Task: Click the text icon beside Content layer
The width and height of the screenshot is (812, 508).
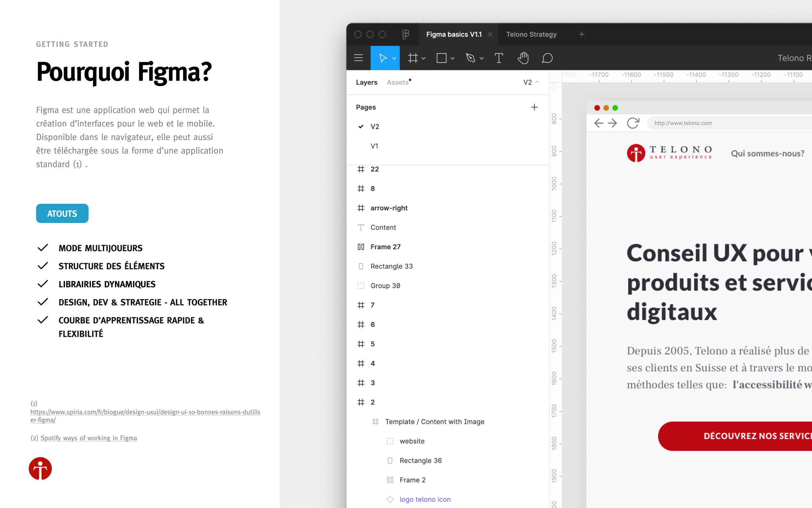Action: tap(361, 228)
